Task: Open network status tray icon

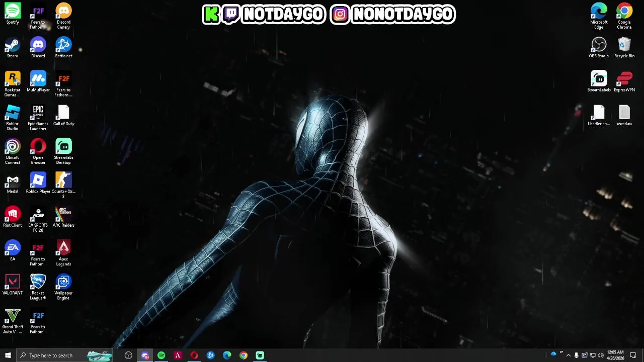Action: click(x=592, y=355)
